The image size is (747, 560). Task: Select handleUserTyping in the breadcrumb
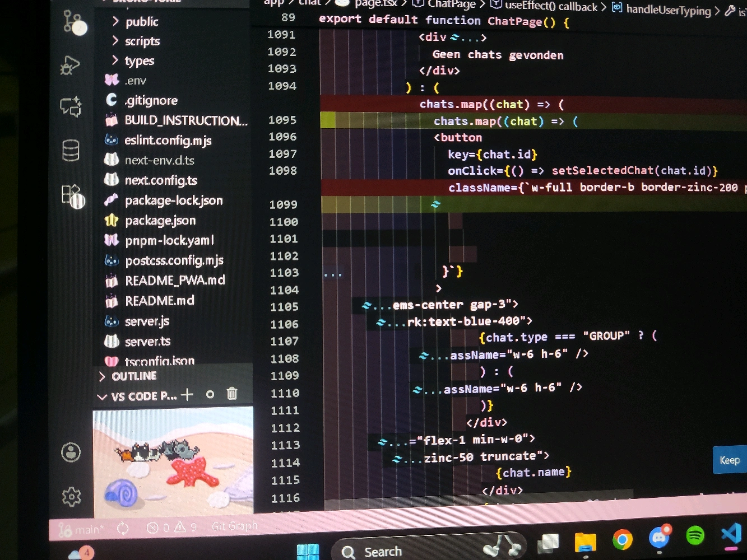tap(668, 9)
